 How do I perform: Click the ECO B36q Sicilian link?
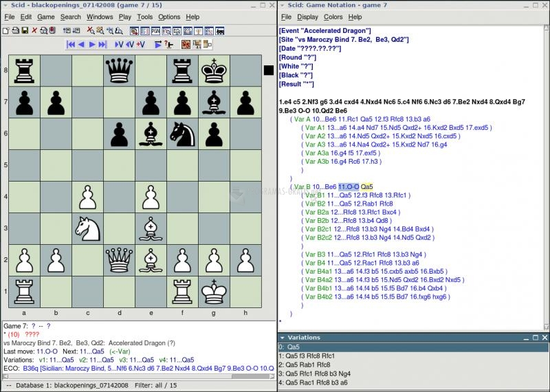(x=148, y=368)
